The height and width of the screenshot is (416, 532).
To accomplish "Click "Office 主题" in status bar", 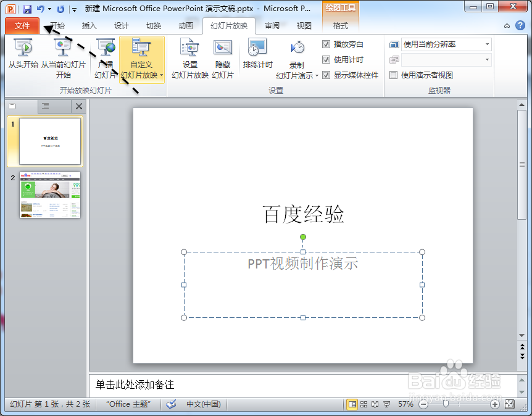I will (128, 404).
